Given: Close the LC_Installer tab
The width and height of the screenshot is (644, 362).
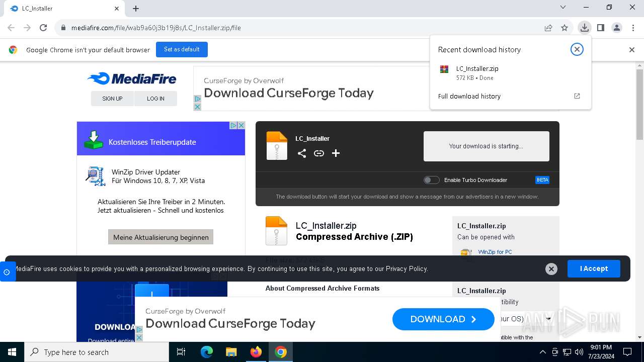Looking at the screenshot, I should click(117, 9).
